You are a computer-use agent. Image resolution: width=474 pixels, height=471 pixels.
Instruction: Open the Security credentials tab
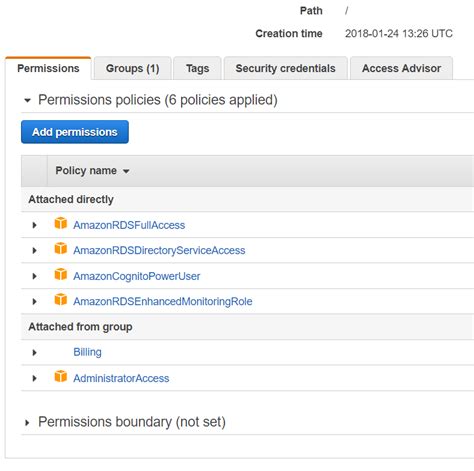pyautogui.click(x=285, y=68)
